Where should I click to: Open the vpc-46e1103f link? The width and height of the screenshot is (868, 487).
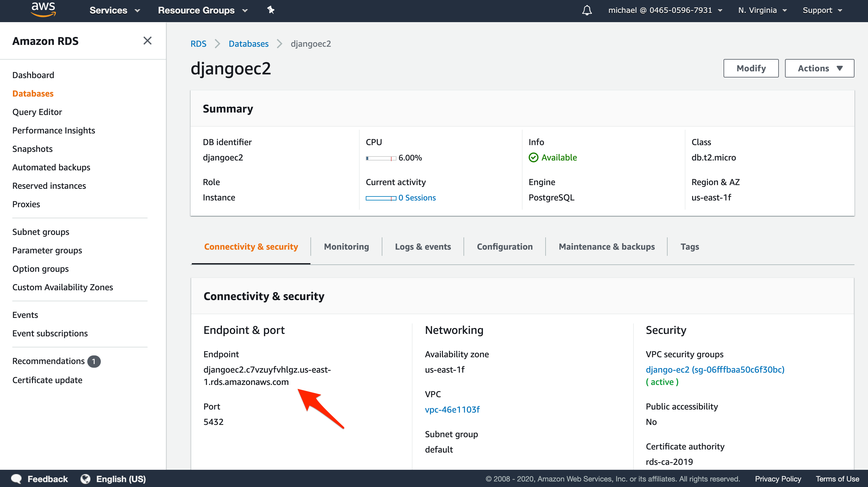[x=452, y=410]
